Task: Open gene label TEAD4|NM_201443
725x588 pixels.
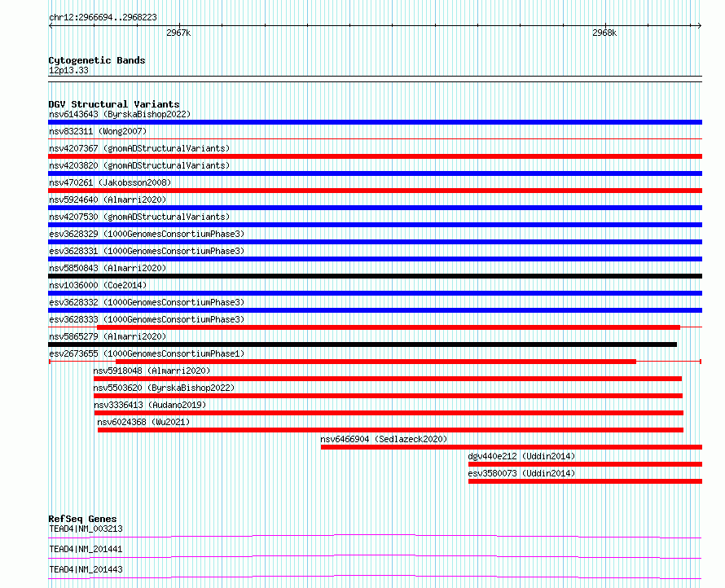Action: [86, 569]
